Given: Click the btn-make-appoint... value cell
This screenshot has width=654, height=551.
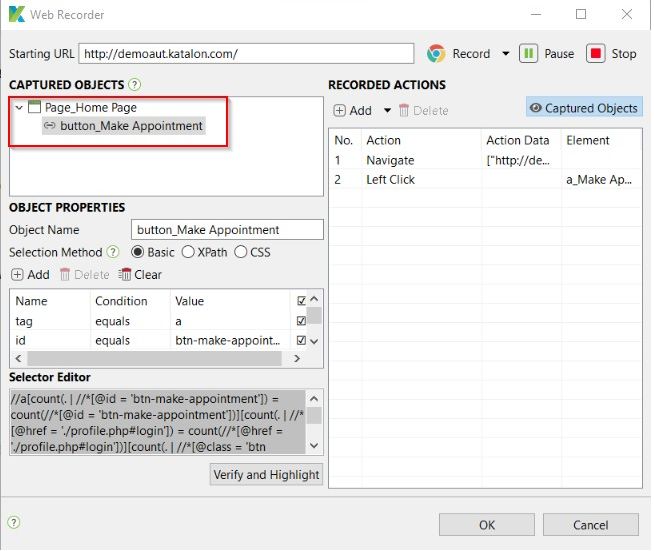Looking at the screenshot, I should [x=228, y=340].
